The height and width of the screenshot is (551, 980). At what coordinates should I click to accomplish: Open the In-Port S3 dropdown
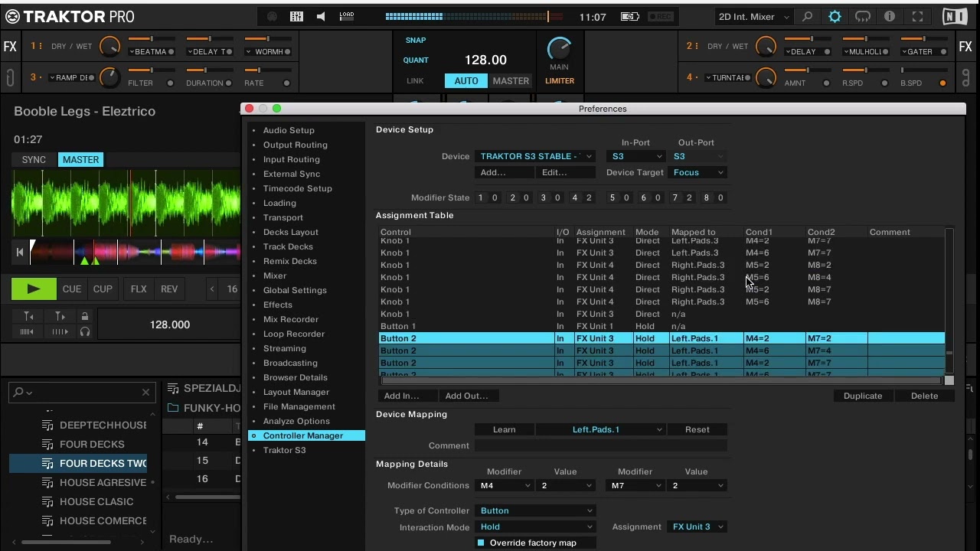point(636,156)
